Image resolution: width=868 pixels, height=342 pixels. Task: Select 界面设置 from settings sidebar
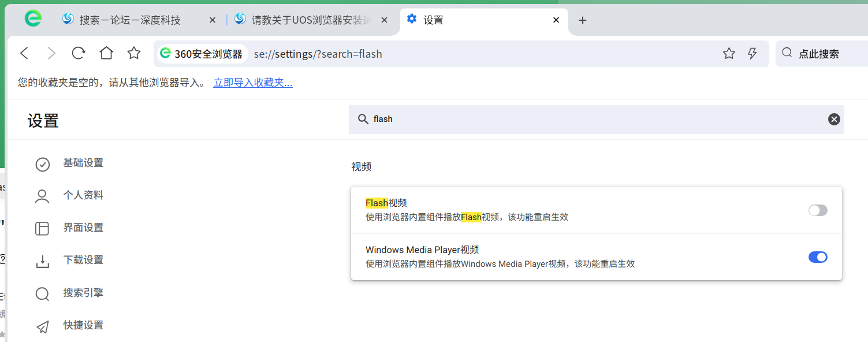click(x=83, y=228)
